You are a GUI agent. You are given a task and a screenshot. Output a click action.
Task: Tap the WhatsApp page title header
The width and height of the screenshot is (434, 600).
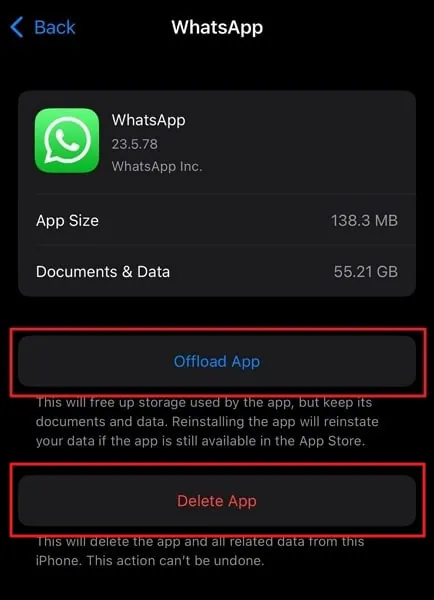[217, 28]
